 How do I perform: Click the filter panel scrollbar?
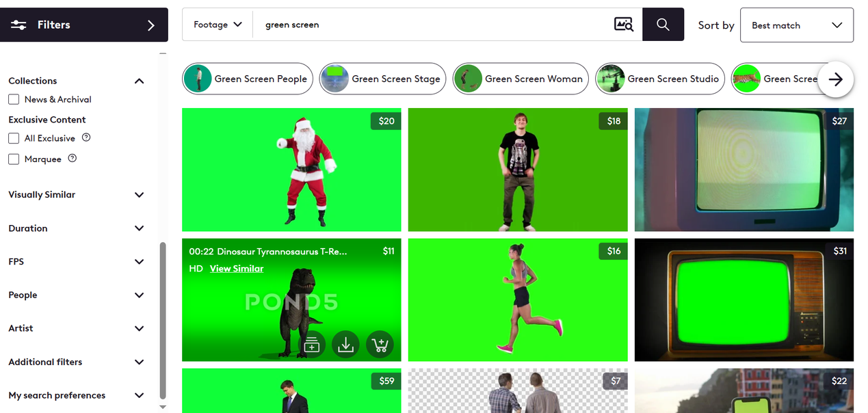point(163,320)
